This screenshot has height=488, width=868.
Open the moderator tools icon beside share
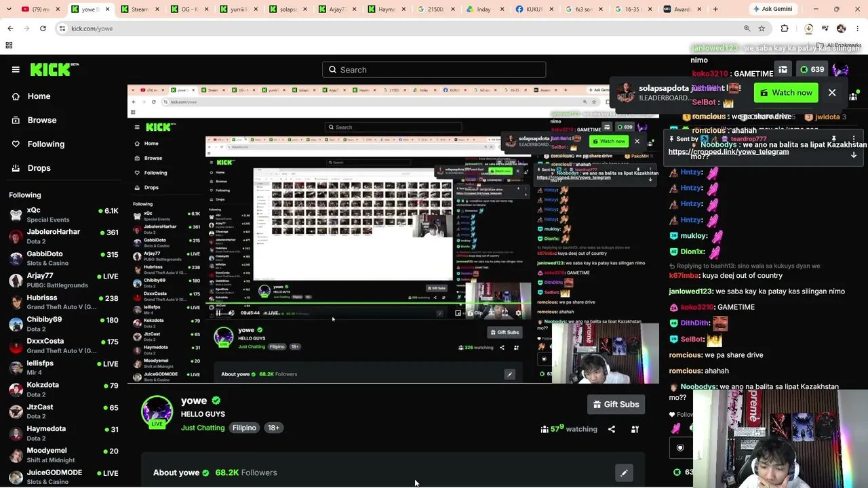[635, 429]
